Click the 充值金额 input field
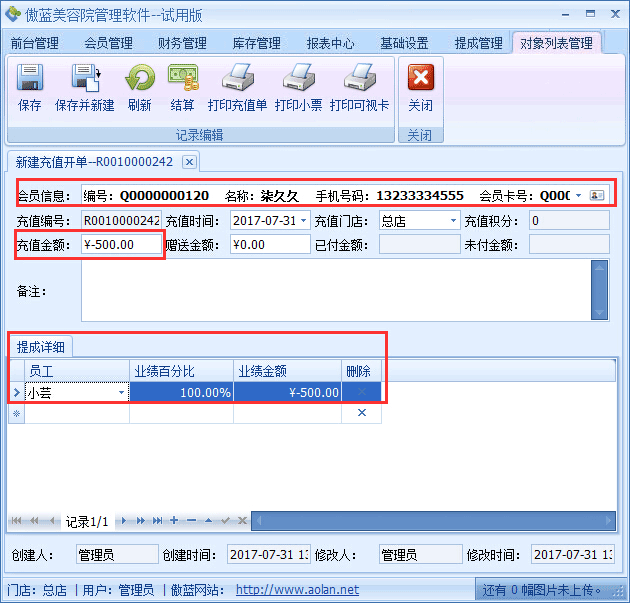 [121, 244]
